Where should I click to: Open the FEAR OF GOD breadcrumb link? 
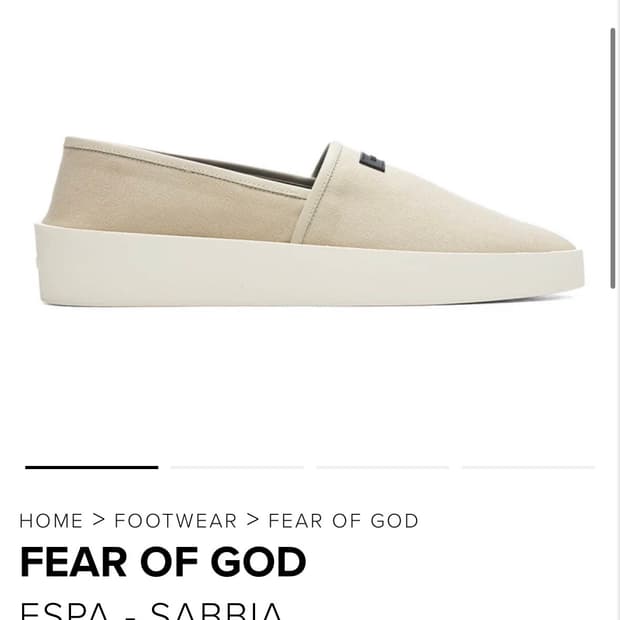tap(343, 520)
